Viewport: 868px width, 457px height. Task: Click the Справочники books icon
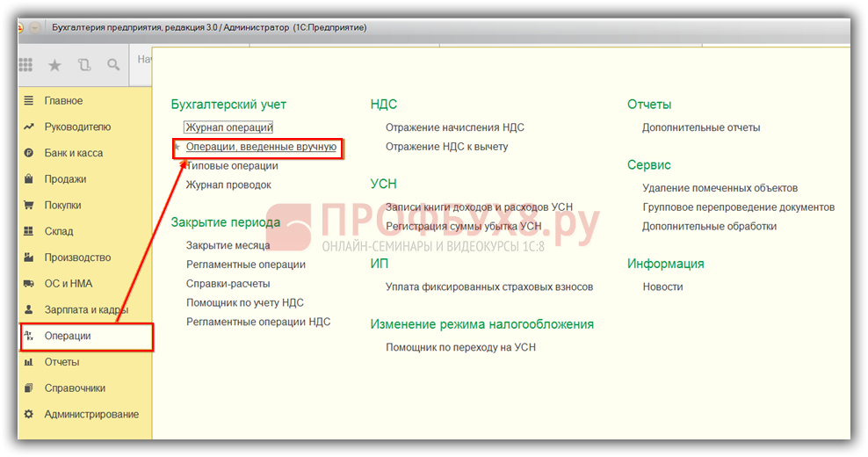(29, 388)
